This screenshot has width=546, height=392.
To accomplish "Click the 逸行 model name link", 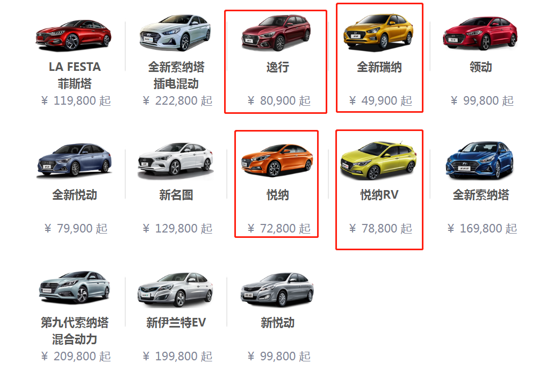I will pos(277,67).
